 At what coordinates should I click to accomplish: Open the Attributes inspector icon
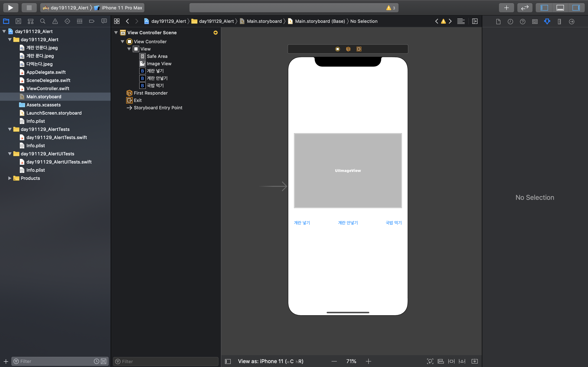tap(547, 21)
